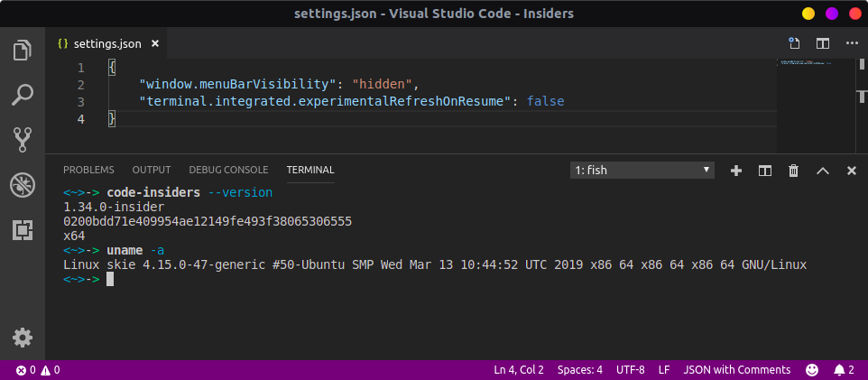The height and width of the screenshot is (380, 868).
Task: Click line number 4 in the gutter
Action: point(81,118)
